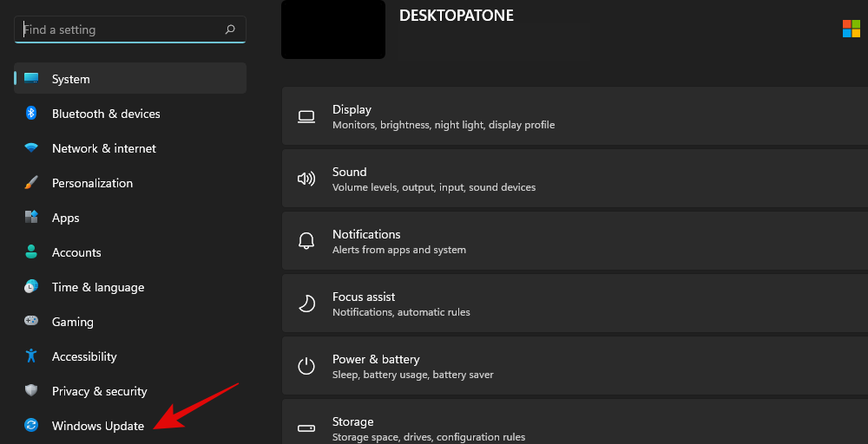Click the Sound speaker icon
This screenshot has height=444, width=868.
point(306,179)
